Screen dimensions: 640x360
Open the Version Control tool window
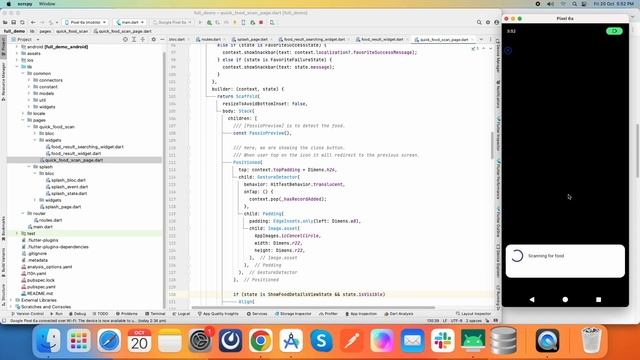[x=28, y=314]
